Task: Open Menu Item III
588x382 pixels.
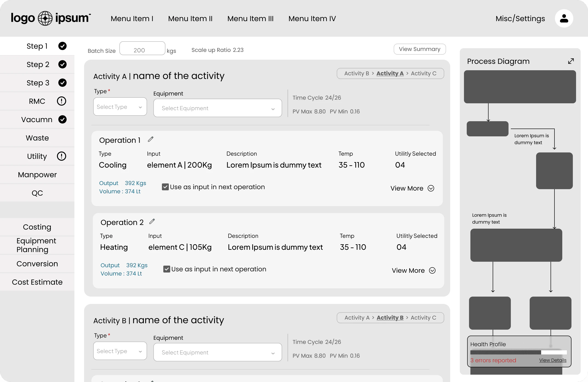Action: (x=250, y=19)
